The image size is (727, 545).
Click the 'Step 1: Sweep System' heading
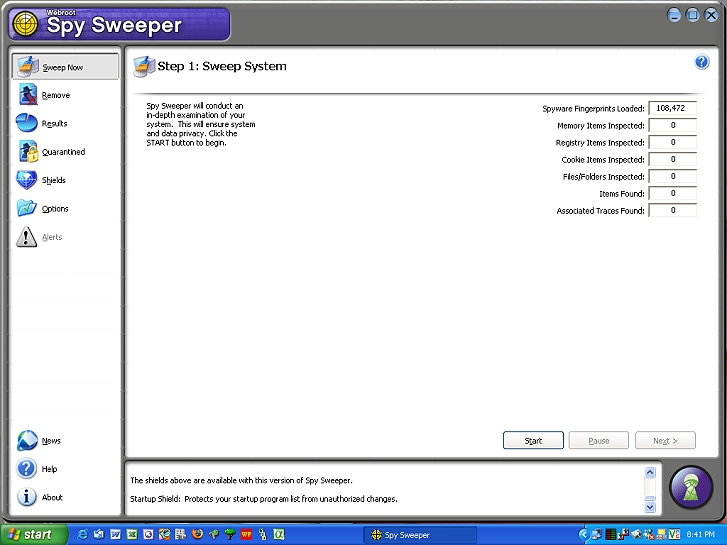pyautogui.click(x=222, y=66)
